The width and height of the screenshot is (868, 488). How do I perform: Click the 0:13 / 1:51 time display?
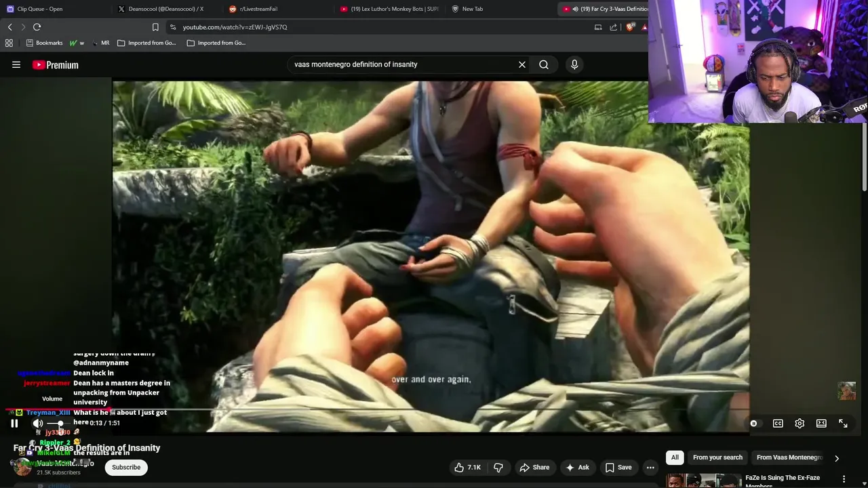point(104,423)
